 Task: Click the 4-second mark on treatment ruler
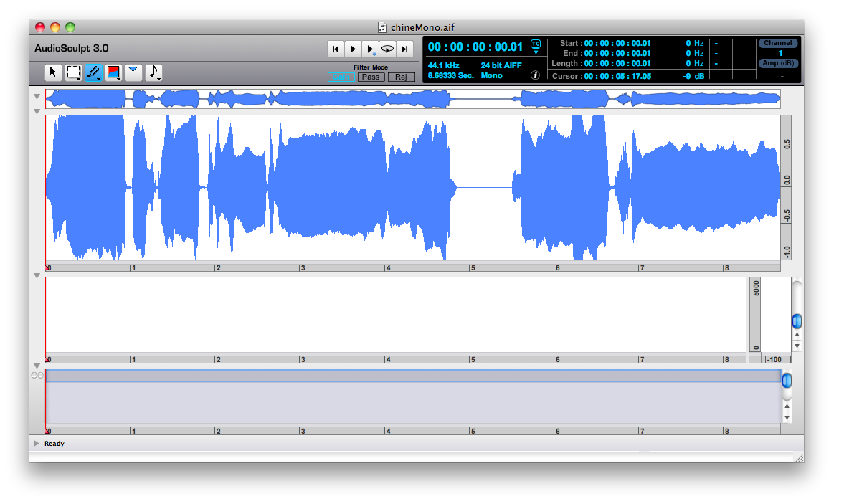coord(387,431)
